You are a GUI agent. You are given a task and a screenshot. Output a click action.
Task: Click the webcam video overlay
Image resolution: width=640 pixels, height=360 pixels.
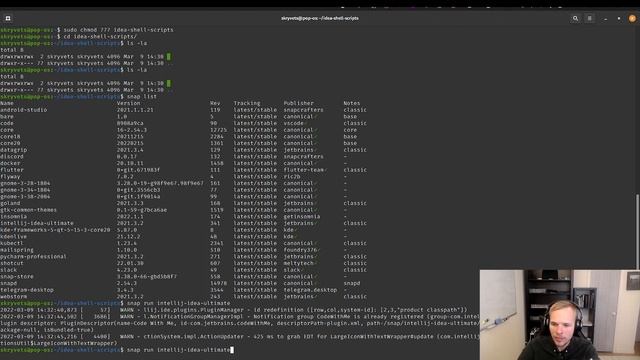tap(560, 314)
